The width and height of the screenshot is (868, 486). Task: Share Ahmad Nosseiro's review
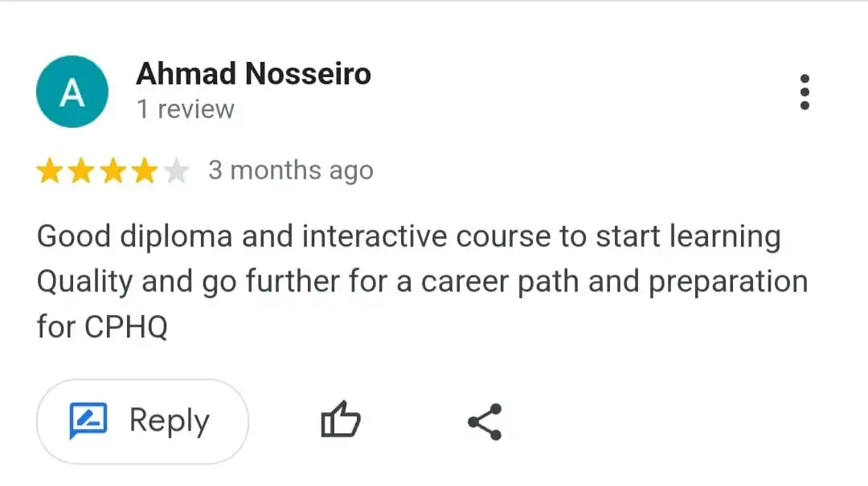[x=485, y=421]
